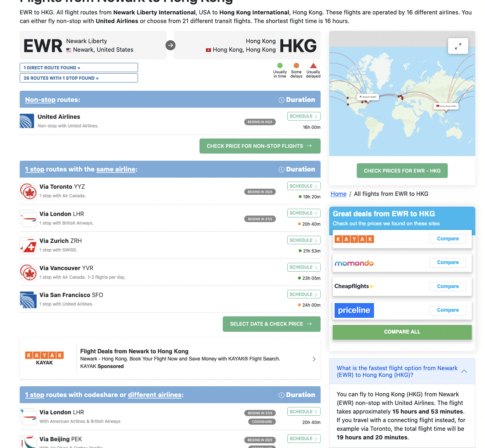Check price for non-stop flights
This screenshot has height=448, width=485.
pos(260,146)
